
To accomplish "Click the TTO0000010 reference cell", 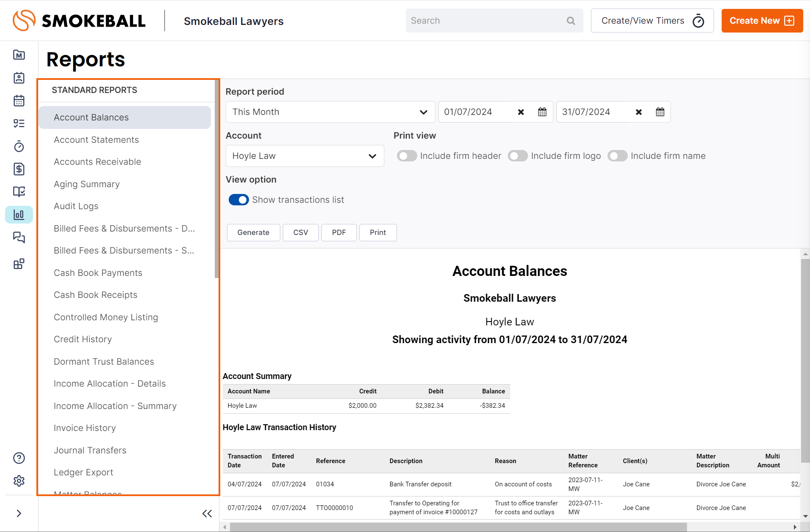I will coord(334,508).
